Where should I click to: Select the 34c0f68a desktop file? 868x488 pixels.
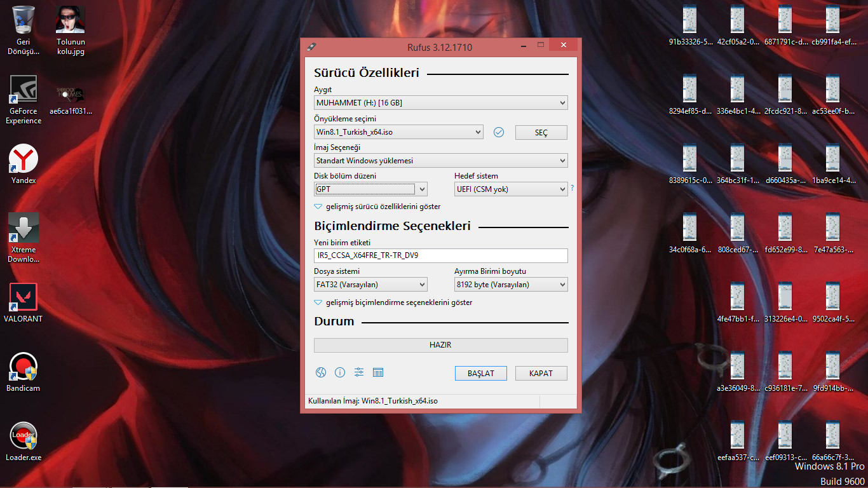click(691, 234)
